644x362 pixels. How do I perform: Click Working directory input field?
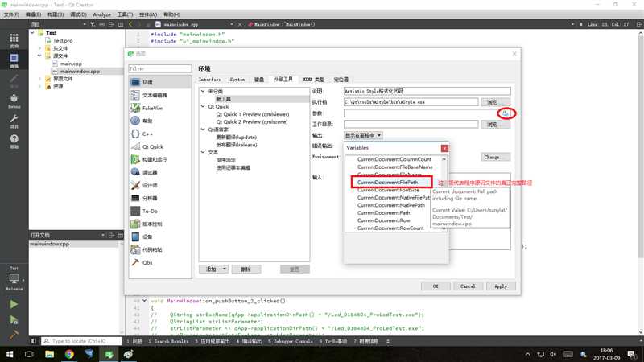pos(411,124)
